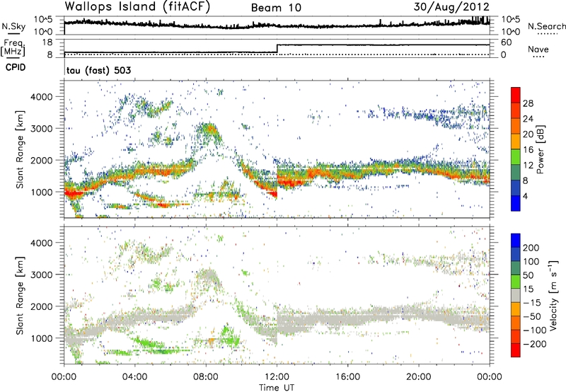Click the '18' frequency tick label

point(47,42)
